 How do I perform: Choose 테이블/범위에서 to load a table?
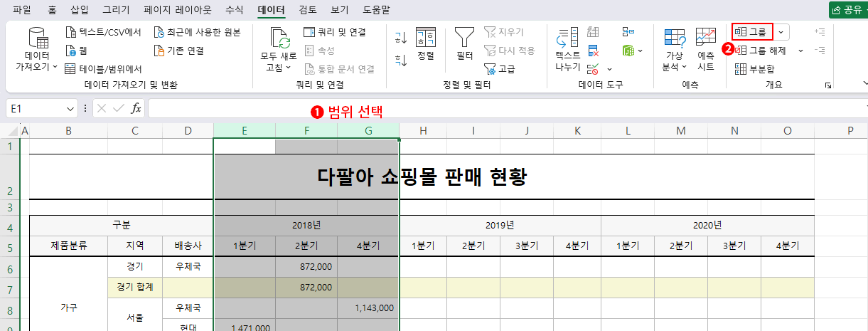103,69
